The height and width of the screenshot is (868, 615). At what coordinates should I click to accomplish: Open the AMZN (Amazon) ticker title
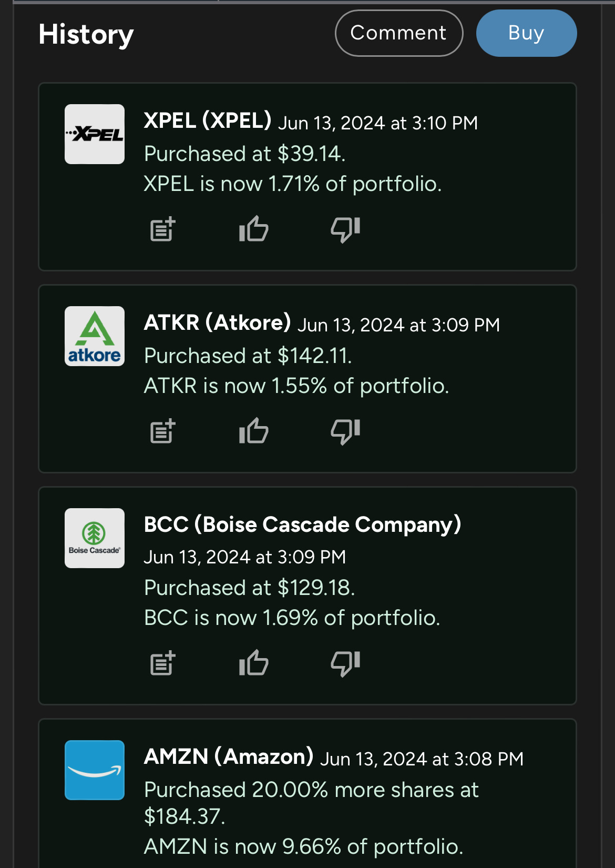pyautogui.click(x=229, y=756)
